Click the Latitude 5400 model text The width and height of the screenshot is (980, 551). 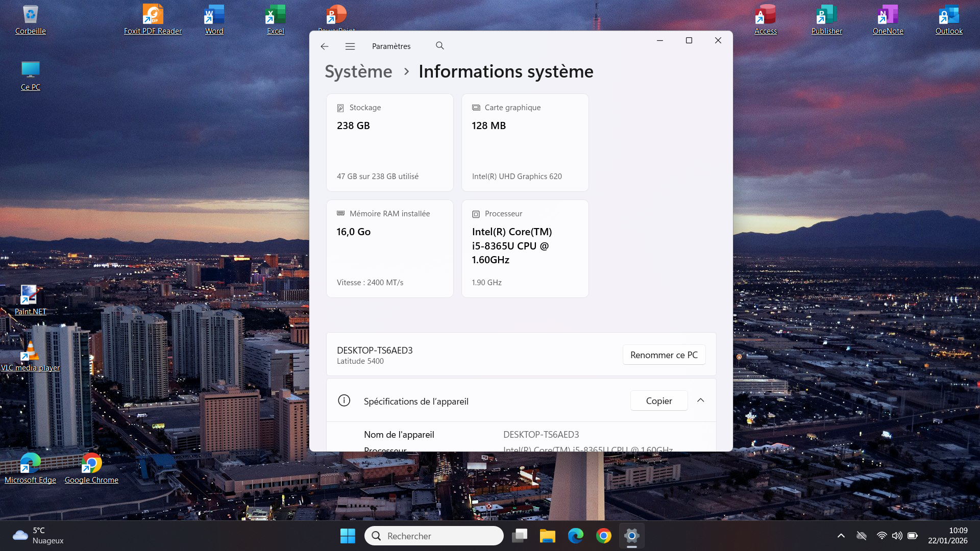point(360,361)
